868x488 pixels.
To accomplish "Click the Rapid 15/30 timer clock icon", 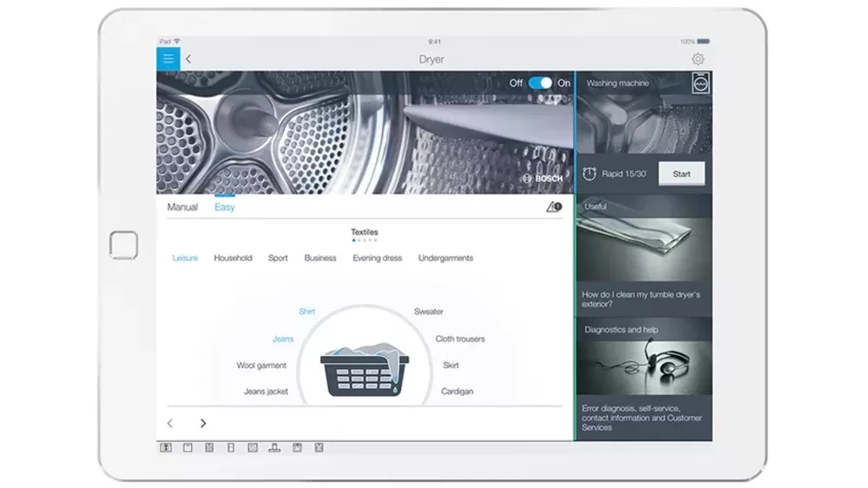I will 589,174.
